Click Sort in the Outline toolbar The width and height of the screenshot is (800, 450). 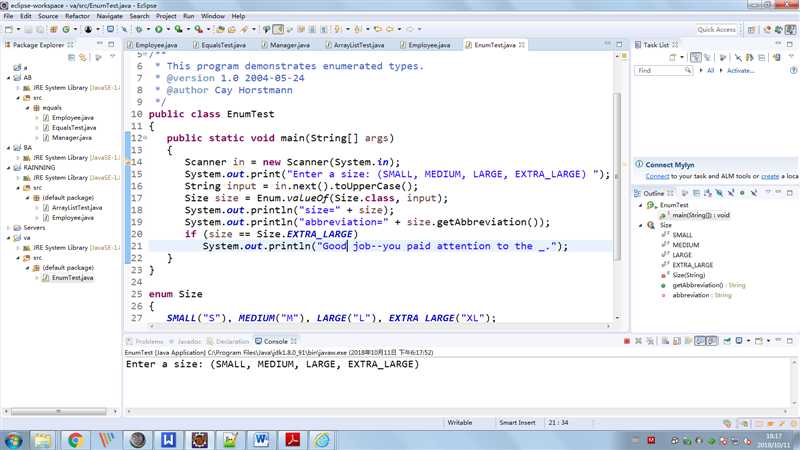[x=708, y=193]
